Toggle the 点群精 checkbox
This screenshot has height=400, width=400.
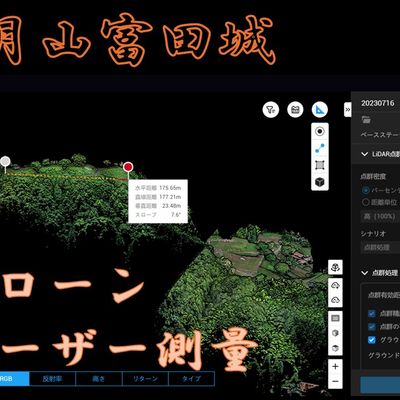click(x=372, y=314)
